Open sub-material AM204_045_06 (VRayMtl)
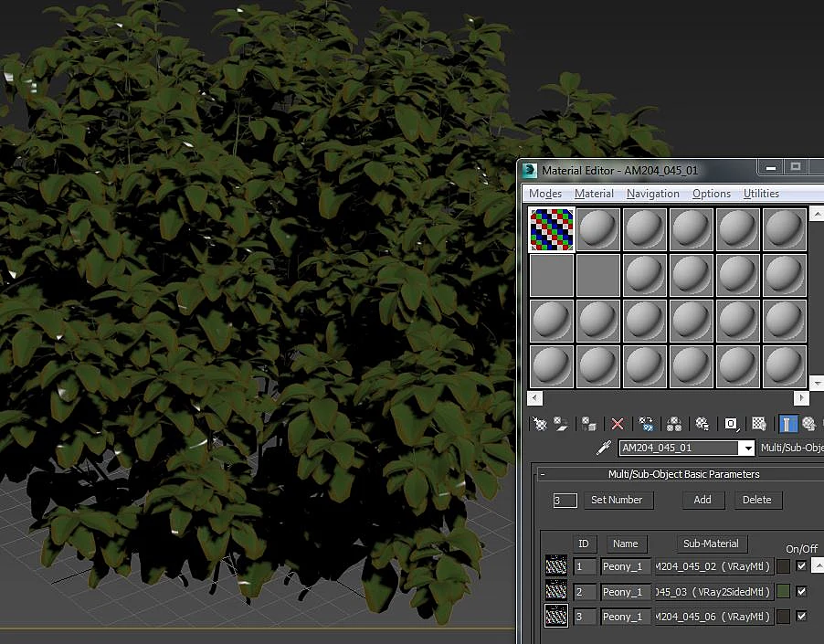 pyautogui.click(x=713, y=617)
